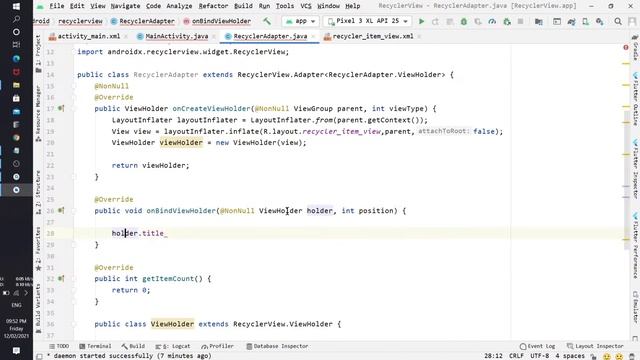Toggle tool windows button in status bar corner
The height and width of the screenshot is (360, 640).
pyautogui.click(x=39, y=356)
